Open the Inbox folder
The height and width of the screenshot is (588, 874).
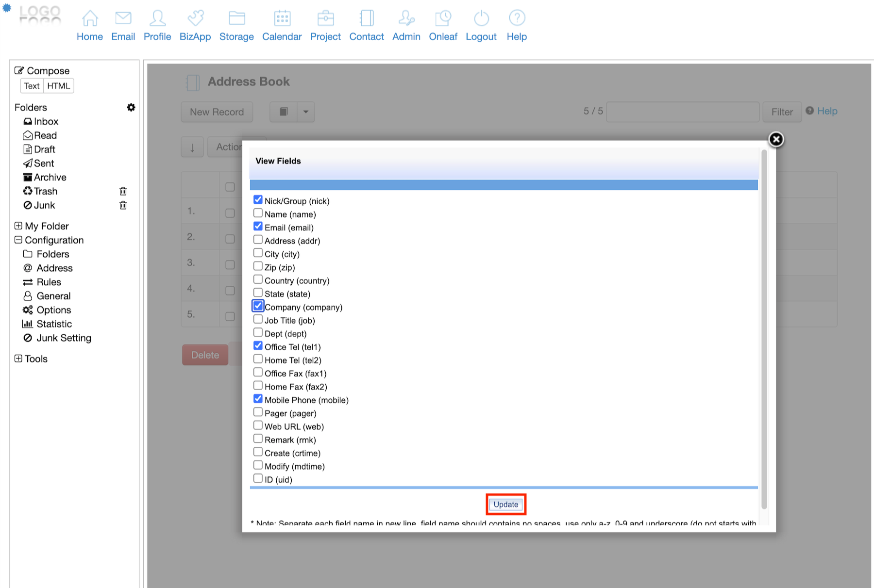coord(46,122)
